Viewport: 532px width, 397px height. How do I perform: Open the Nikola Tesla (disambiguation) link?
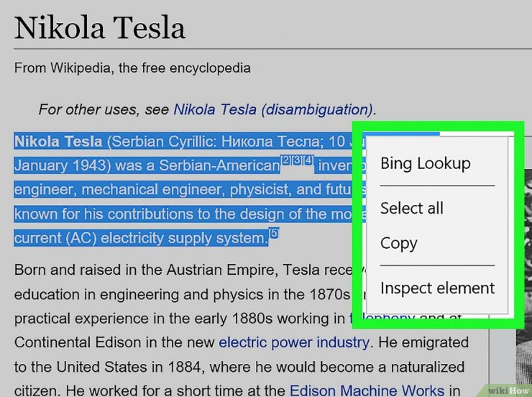[272, 109]
